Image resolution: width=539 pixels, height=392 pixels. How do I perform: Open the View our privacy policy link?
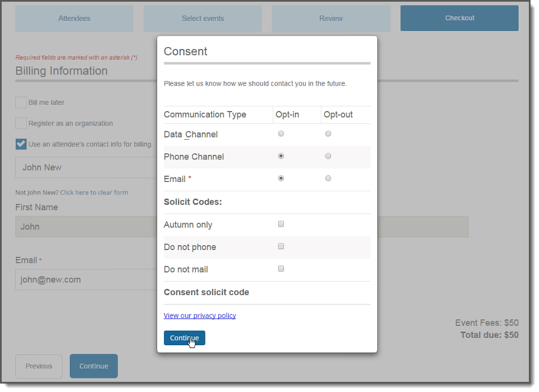200,315
